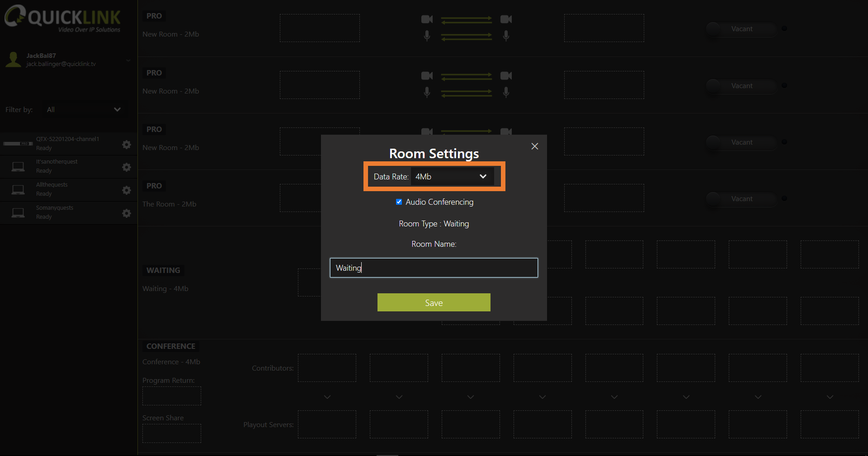Click the first Contributors slot
This screenshot has height=456, width=868.
(327, 368)
